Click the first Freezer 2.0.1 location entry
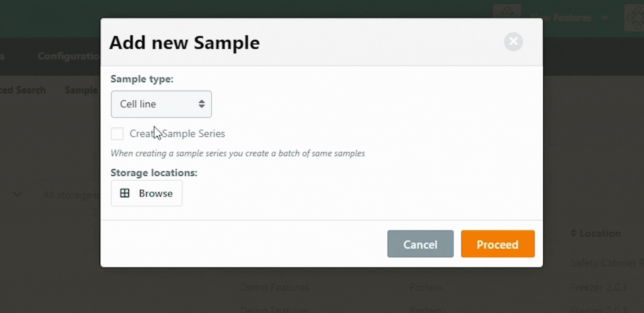644x313 pixels. coord(598,287)
